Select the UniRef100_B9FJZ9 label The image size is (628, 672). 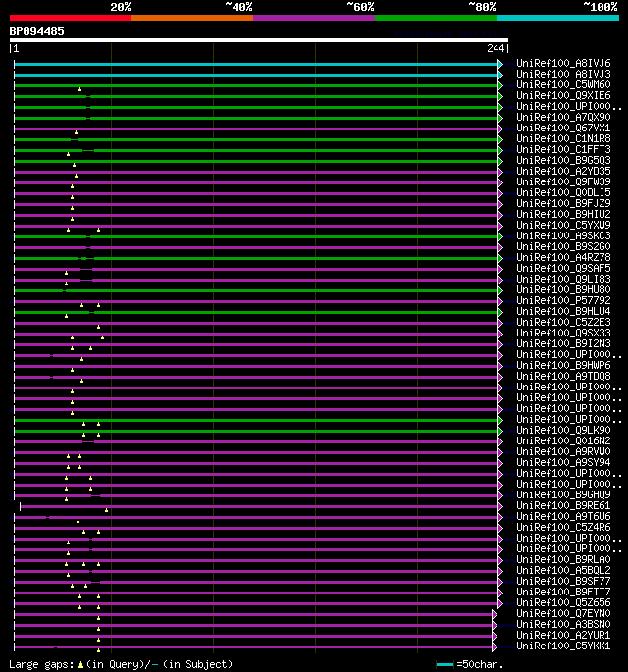coord(563,203)
